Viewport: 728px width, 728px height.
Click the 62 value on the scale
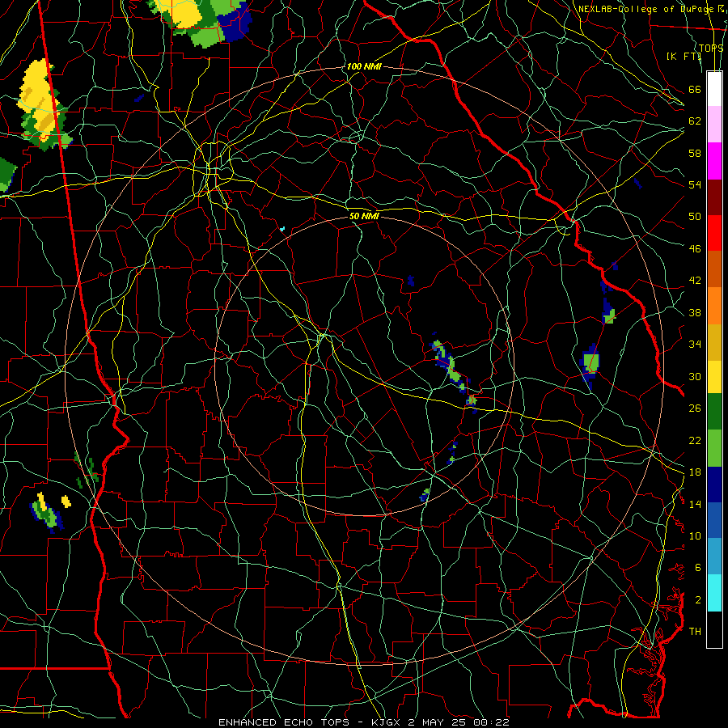point(695,121)
